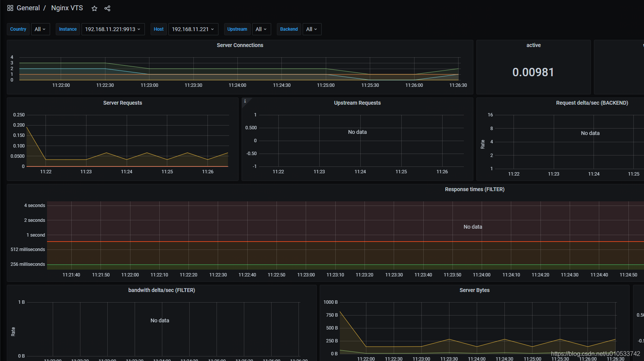Click the 0.250 label on Server Requests axis
This screenshot has width=644, height=361.
coord(19,115)
